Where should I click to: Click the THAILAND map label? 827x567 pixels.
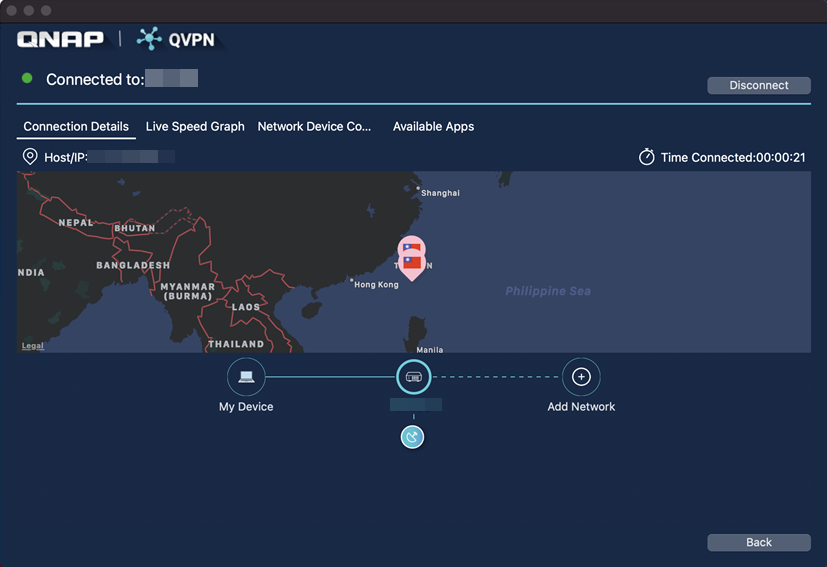tap(236, 344)
